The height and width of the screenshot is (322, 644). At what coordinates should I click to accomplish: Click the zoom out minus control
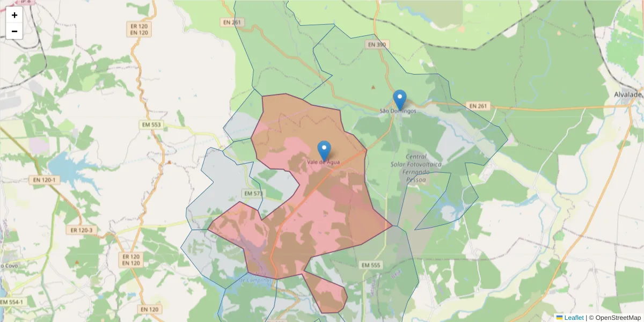[x=14, y=31]
